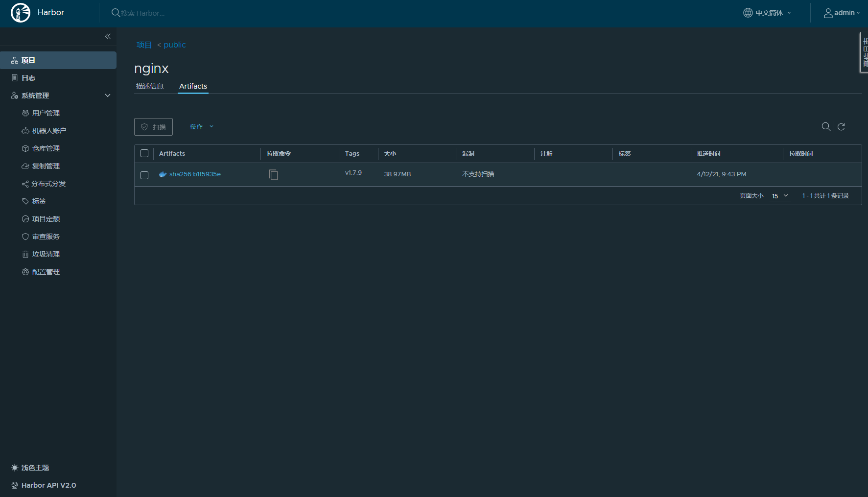Click the Artifacts column header
Screen dimensions: 868x497
[172, 153]
